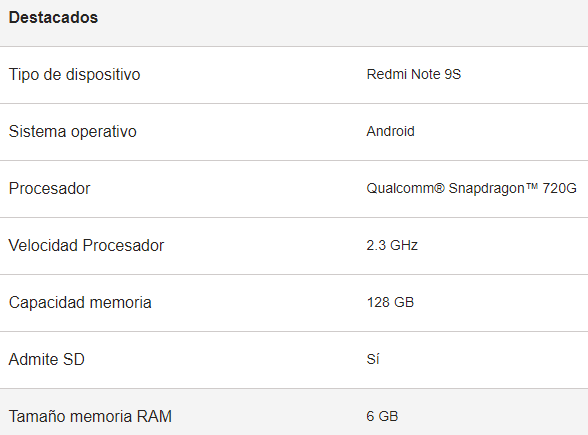This screenshot has width=588, height=435.
Task: Select the Sistema operativo label
Action: pyautogui.click(x=73, y=132)
